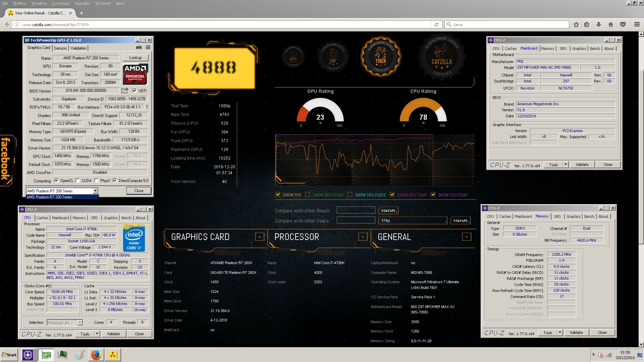Open the Pocket shield icon

click(623, 24)
